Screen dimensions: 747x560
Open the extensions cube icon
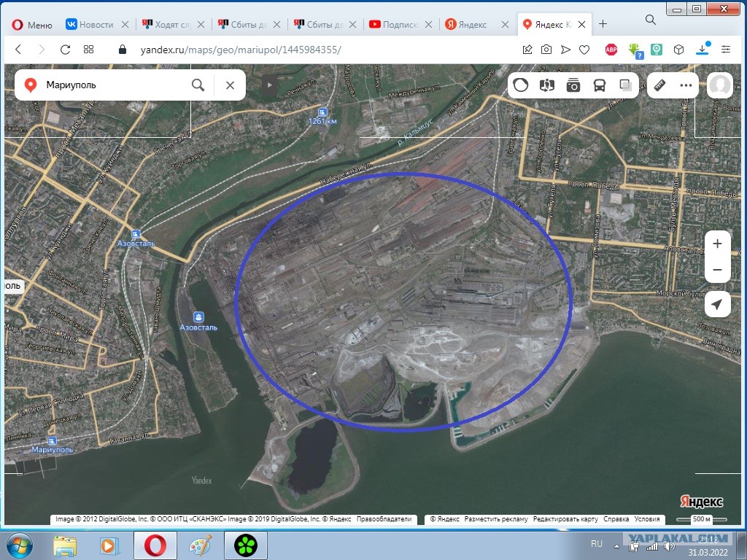click(x=679, y=50)
